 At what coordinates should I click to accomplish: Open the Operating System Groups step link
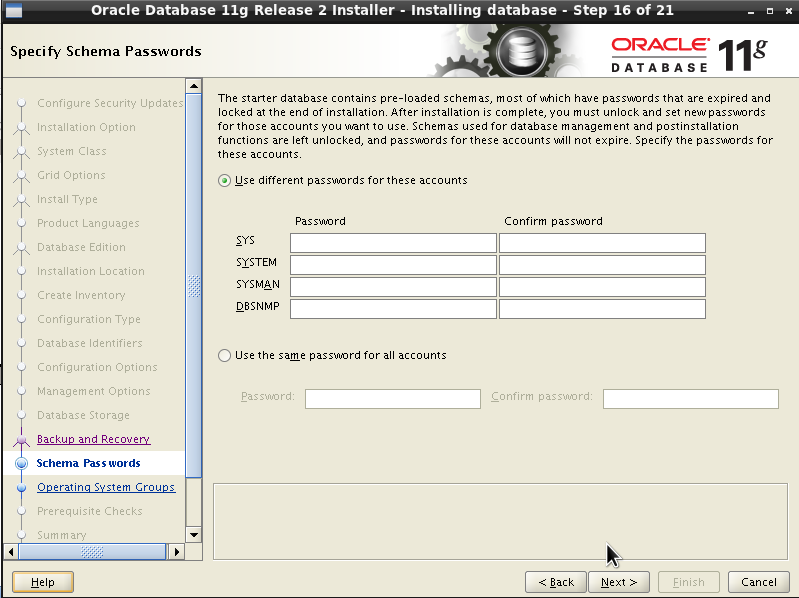(106, 487)
